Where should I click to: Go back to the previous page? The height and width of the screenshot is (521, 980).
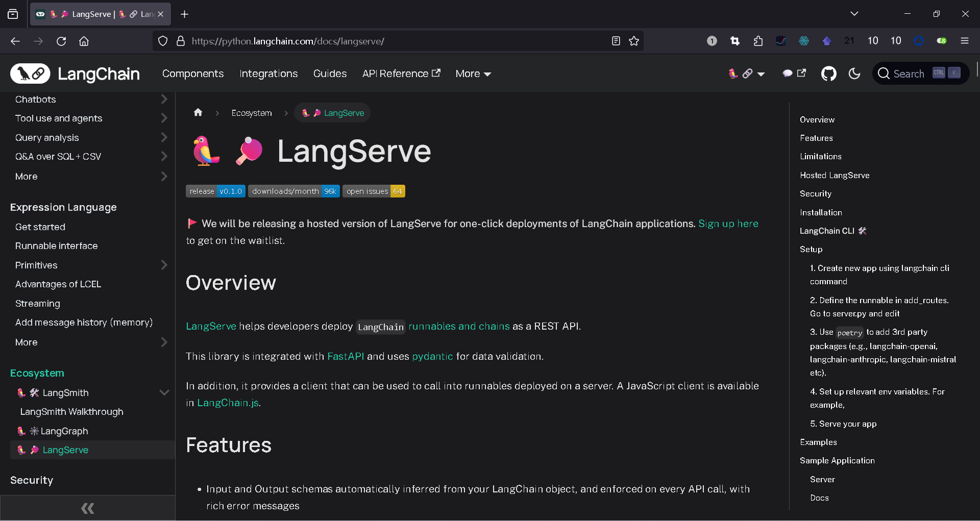pyautogui.click(x=15, y=41)
